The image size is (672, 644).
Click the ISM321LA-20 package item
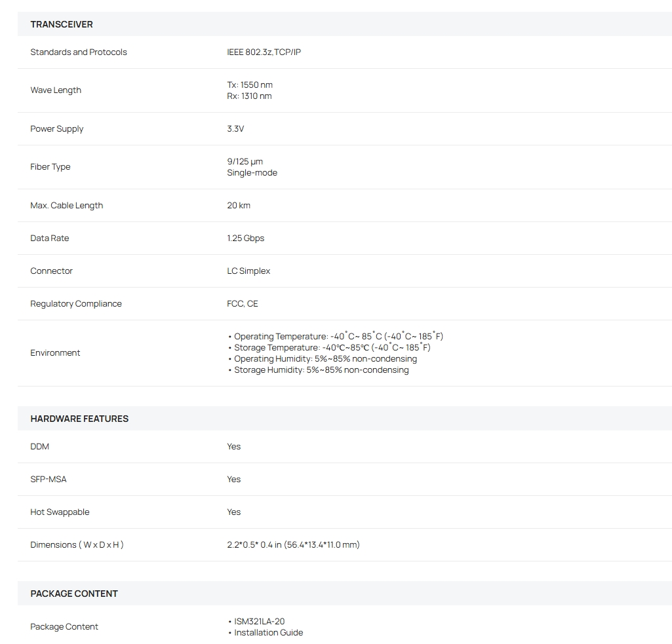[256, 621]
